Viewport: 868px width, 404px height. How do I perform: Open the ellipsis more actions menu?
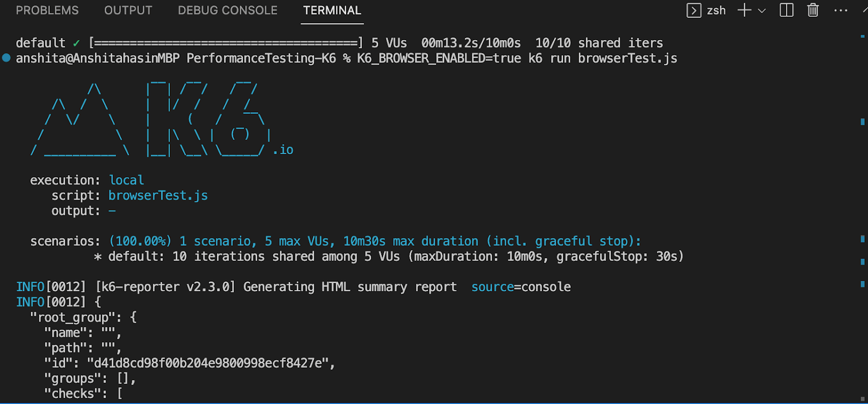tap(840, 10)
